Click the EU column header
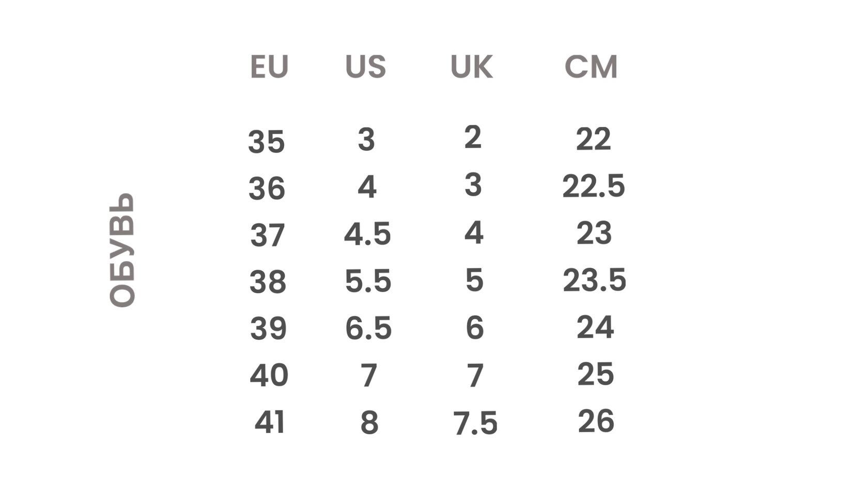Viewport: 868px width, 488px height. (269, 67)
